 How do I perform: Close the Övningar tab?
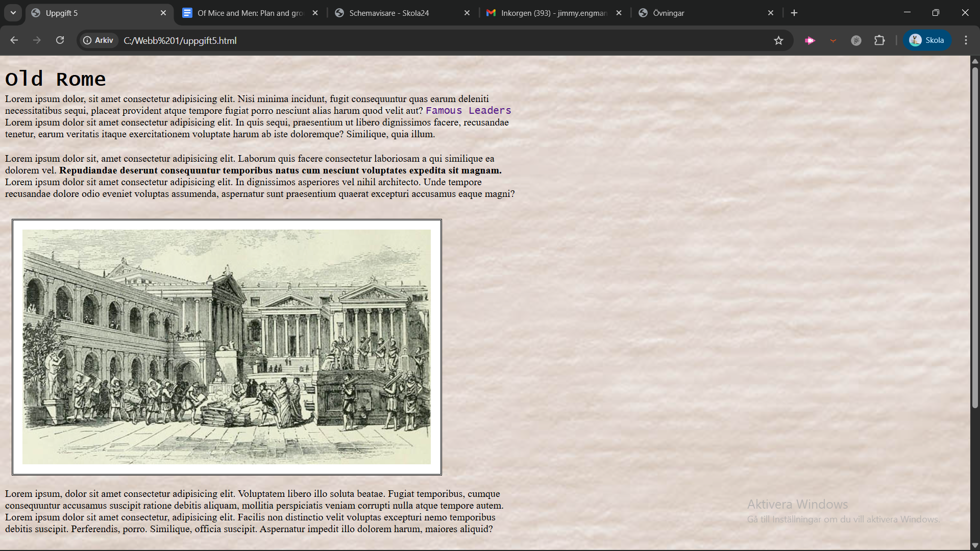[771, 13]
